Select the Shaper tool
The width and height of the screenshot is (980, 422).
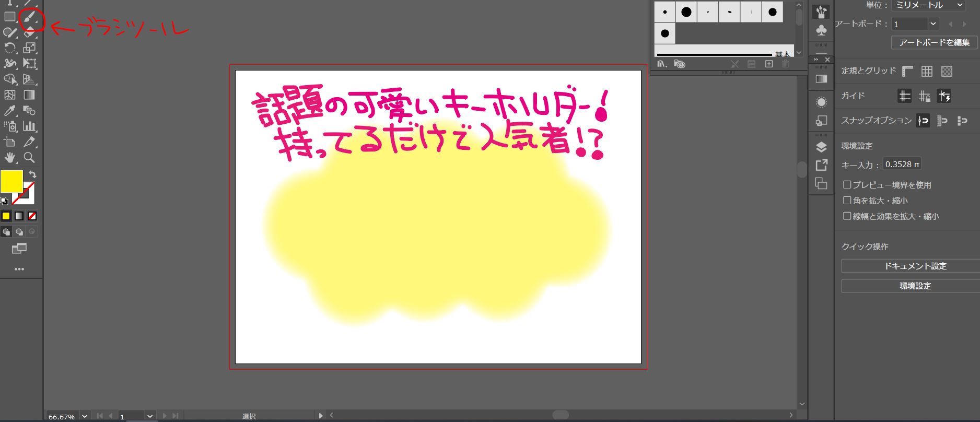click(10, 32)
